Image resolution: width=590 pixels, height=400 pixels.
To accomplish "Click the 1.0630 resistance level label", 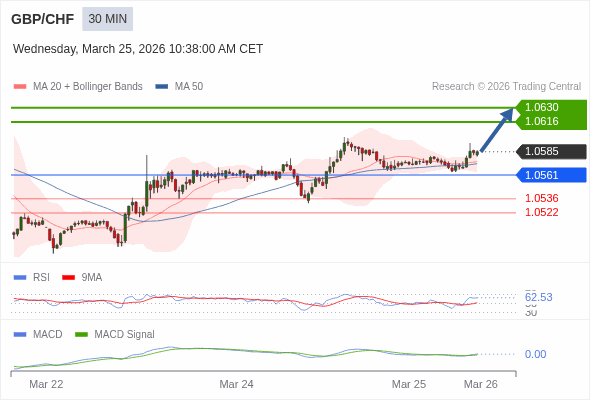I will [x=541, y=107].
